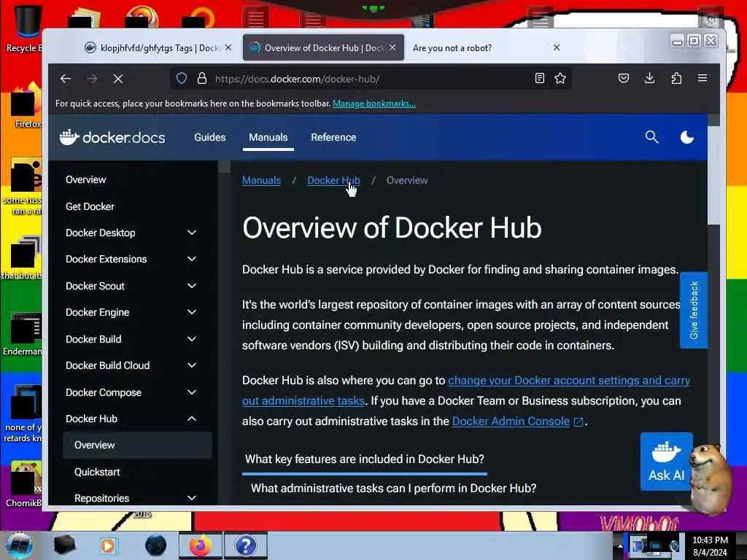The width and height of the screenshot is (747, 560).
Task: Open tracking protection shield icon in address bar
Action: (x=182, y=79)
